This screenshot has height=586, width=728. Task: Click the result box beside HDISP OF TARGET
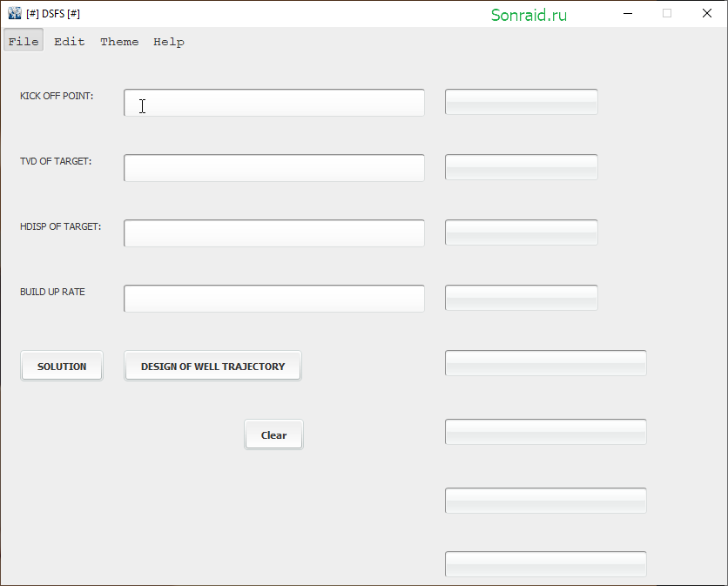pyautogui.click(x=522, y=232)
